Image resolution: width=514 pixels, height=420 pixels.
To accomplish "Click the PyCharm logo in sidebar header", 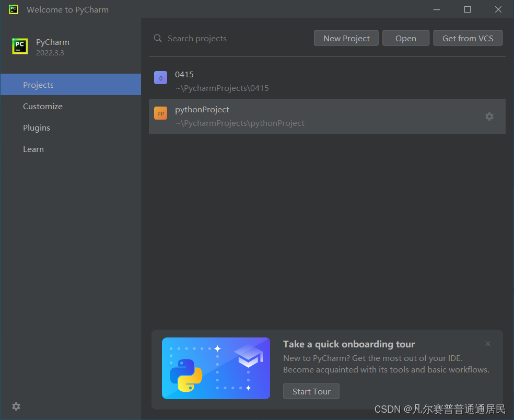I will 20,46.
